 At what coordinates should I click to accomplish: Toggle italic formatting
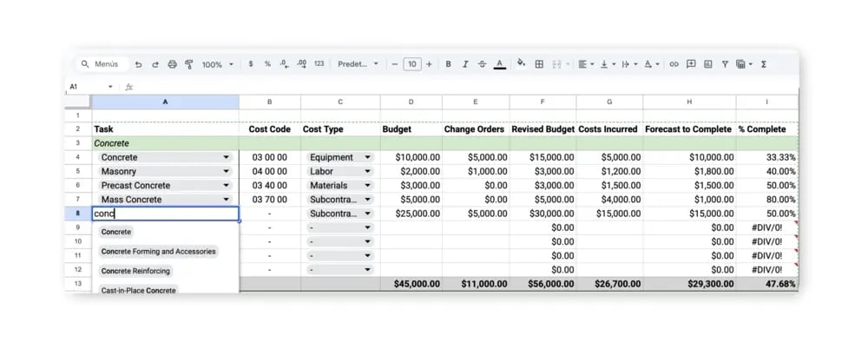coord(465,64)
